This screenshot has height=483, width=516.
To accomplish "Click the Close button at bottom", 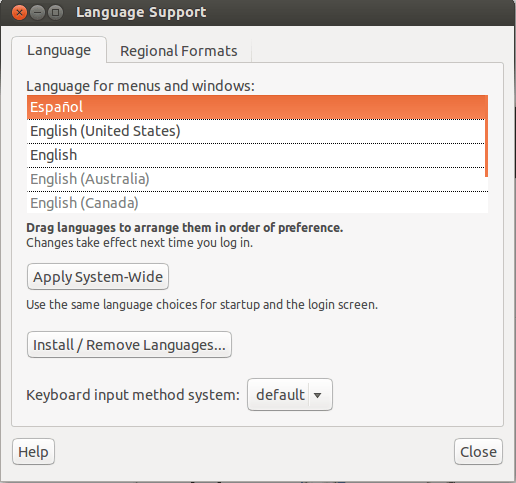I will tap(478, 452).
